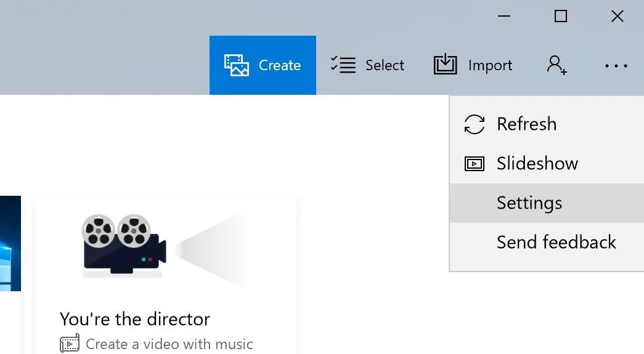Open the Create menu label

coord(280,65)
